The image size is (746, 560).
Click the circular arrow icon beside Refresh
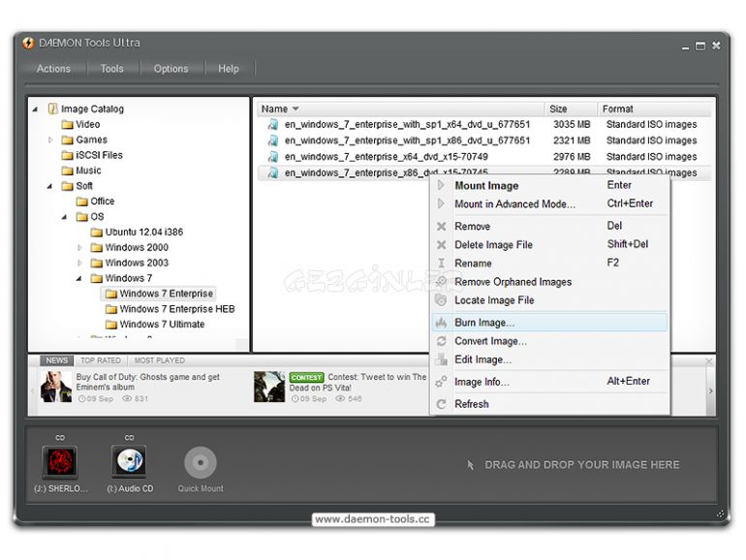pos(442,404)
